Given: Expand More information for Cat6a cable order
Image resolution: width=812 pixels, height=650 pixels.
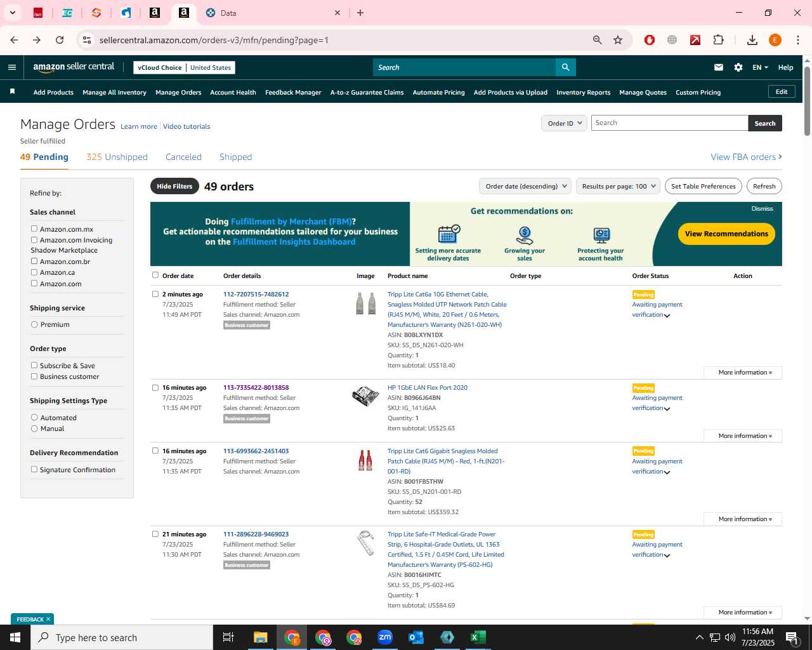Looking at the screenshot, I should coord(743,373).
